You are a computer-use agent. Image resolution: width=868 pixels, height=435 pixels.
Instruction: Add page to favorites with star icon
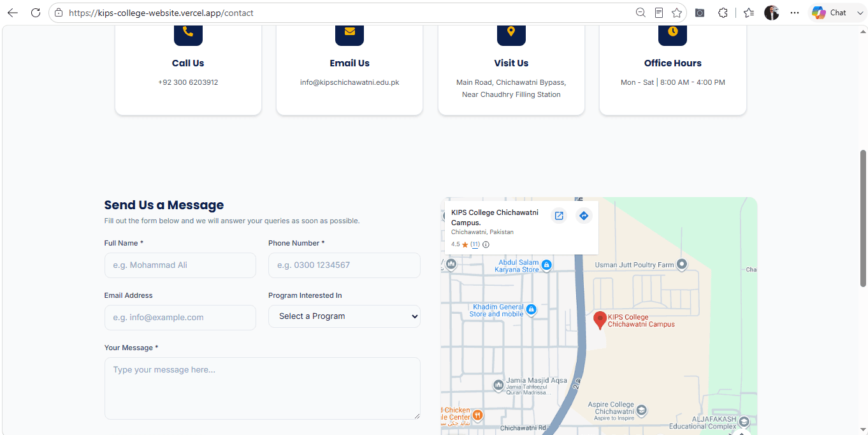(677, 13)
